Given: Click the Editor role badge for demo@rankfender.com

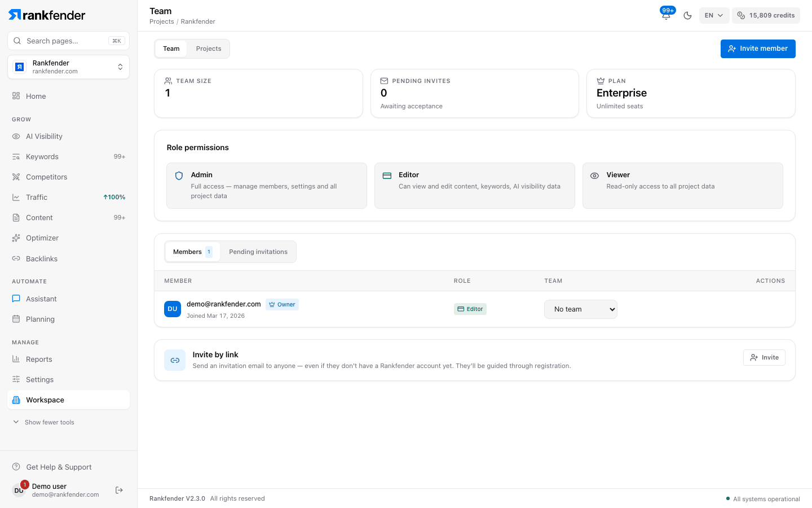Looking at the screenshot, I should point(470,309).
